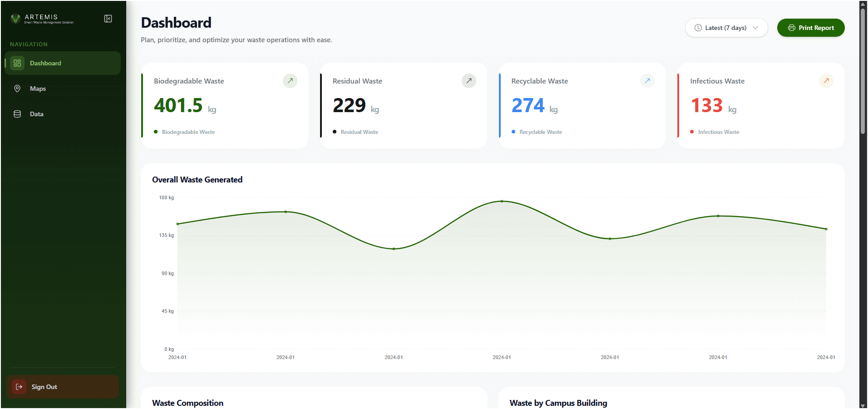
Task: Click the arrow icon on Residual Waste card
Action: pyautogui.click(x=469, y=80)
